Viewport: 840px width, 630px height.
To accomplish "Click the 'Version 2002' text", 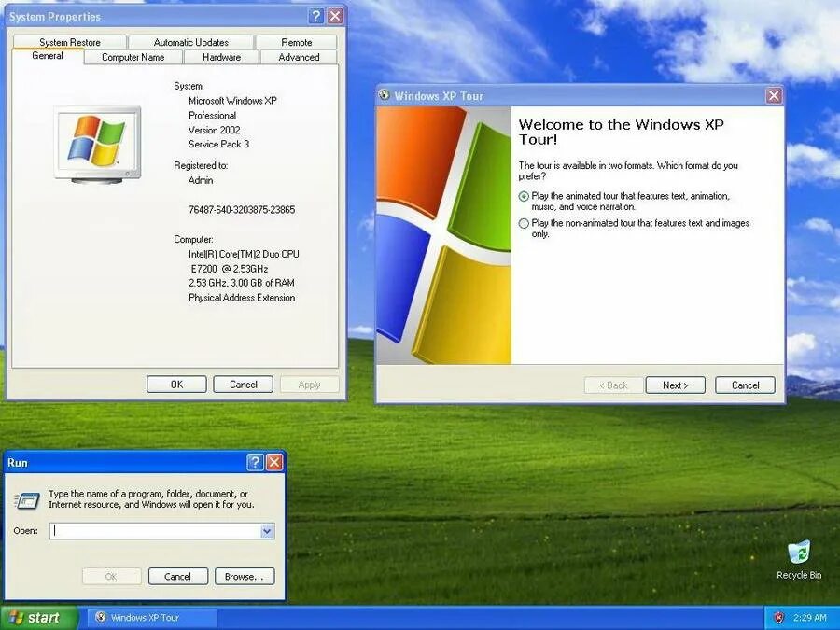I will pyautogui.click(x=215, y=130).
